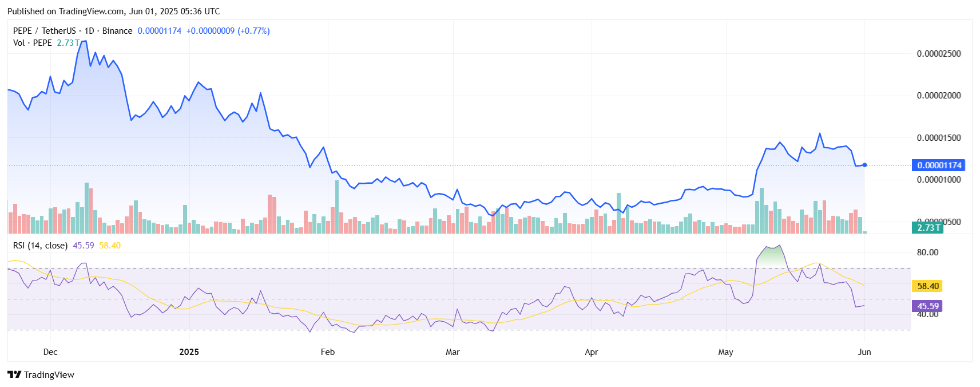Click the +0.77% price change text

(x=254, y=31)
